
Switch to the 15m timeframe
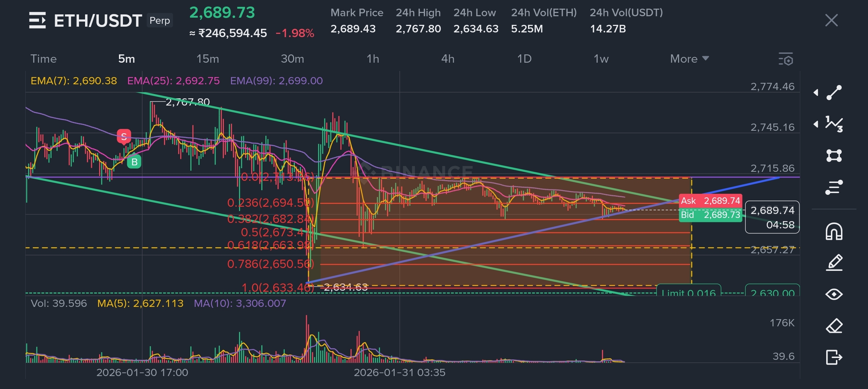coord(207,59)
